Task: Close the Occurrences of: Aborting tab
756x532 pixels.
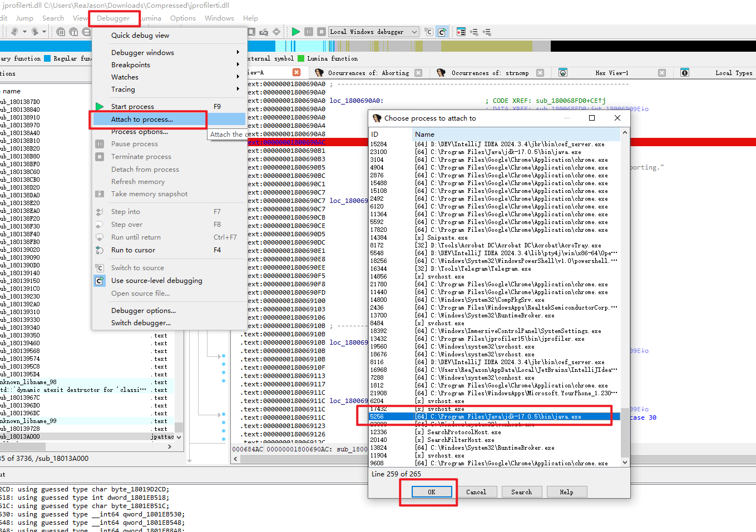Action: point(418,73)
